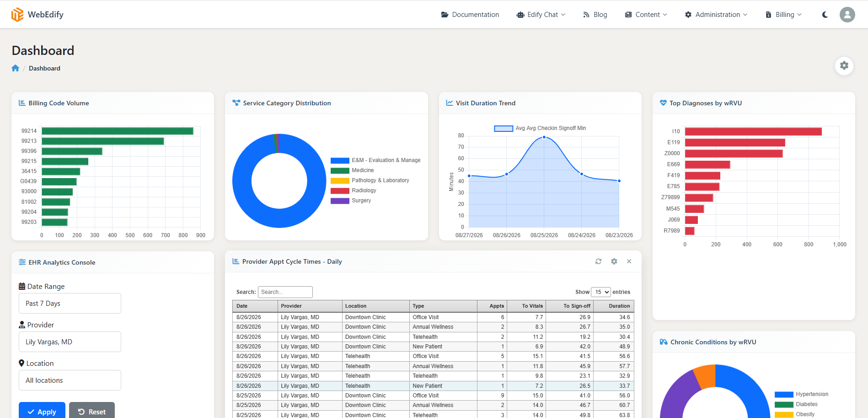
Task: Focus the table Search field
Action: tap(285, 292)
